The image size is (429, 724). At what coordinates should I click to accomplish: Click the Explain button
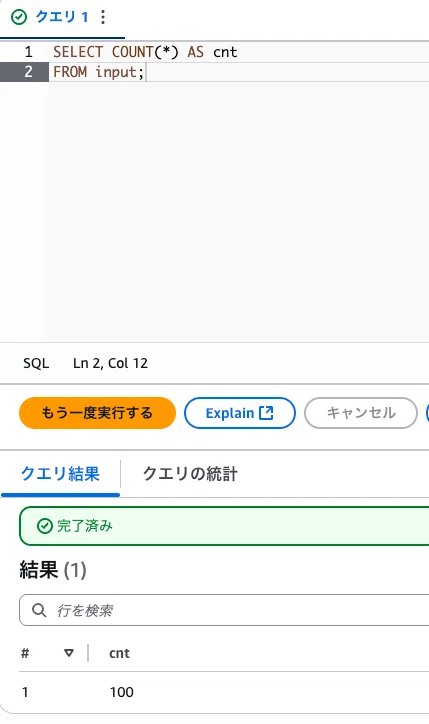tap(240, 413)
